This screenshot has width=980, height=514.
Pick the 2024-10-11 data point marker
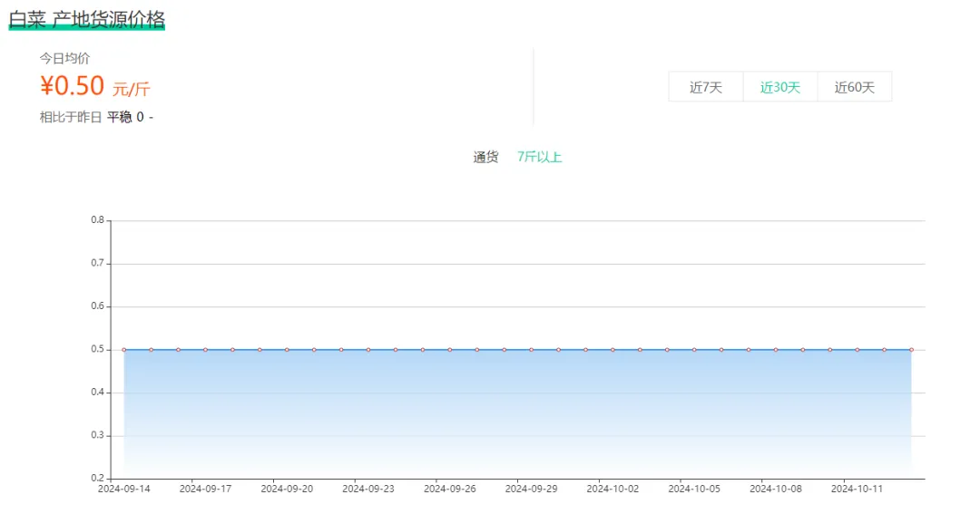point(857,349)
